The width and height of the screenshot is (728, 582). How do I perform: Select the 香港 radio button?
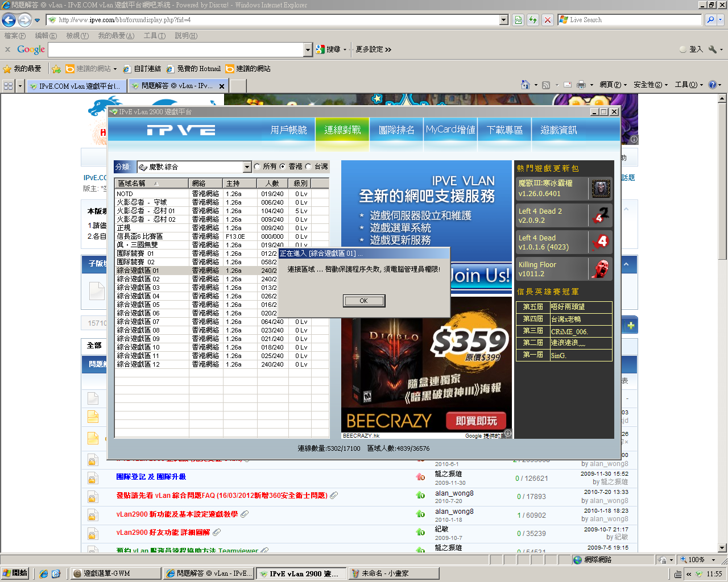pos(283,167)
